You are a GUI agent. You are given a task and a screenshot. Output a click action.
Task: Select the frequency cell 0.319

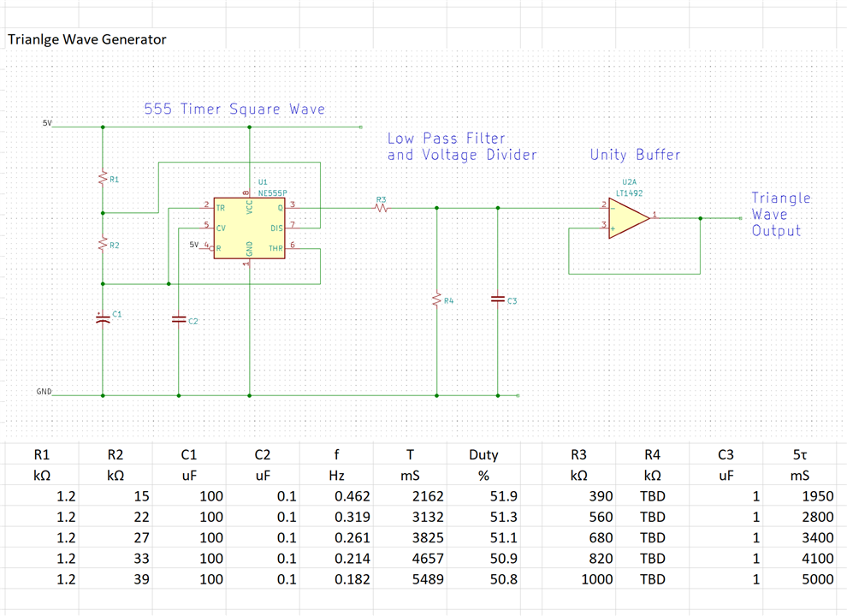click(336, 517)
